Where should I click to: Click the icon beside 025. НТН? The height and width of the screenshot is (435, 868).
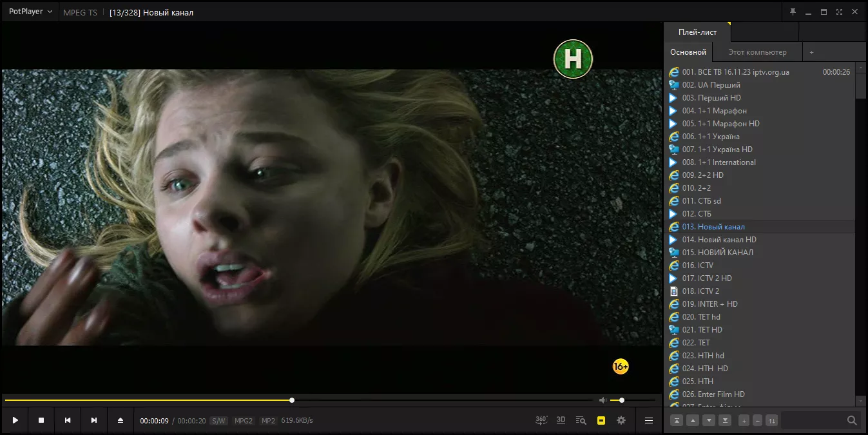pyautogui.click(x=674, y=382)
